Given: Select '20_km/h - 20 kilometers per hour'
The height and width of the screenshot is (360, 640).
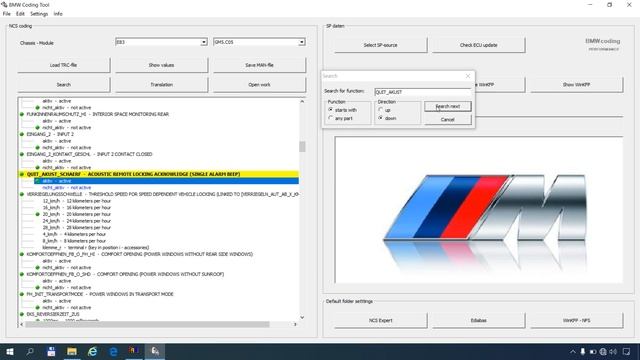Looking at the screenshot, I should pos(77,214).
